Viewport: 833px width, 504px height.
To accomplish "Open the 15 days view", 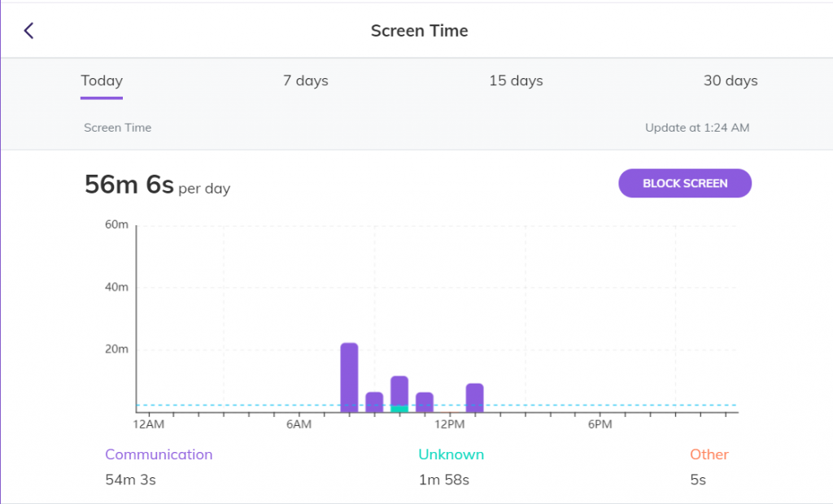I will point(516,80).
